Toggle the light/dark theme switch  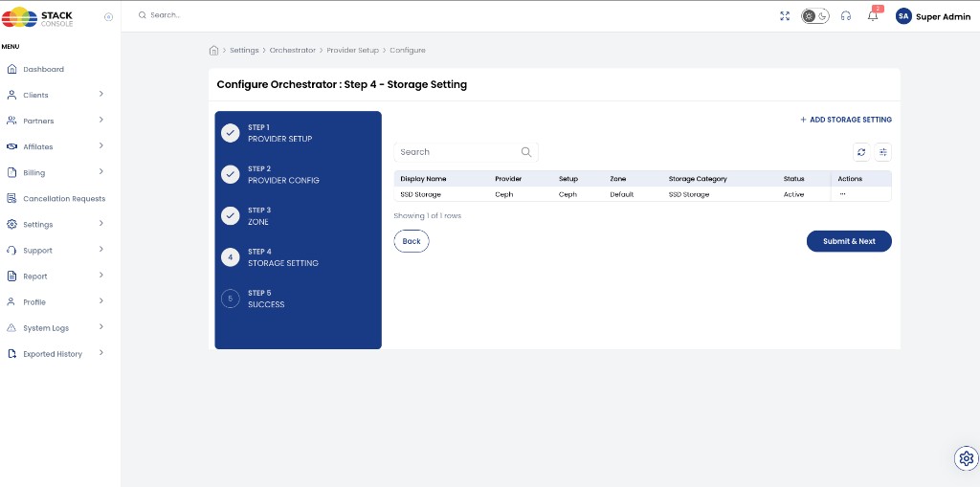(815, 16)
